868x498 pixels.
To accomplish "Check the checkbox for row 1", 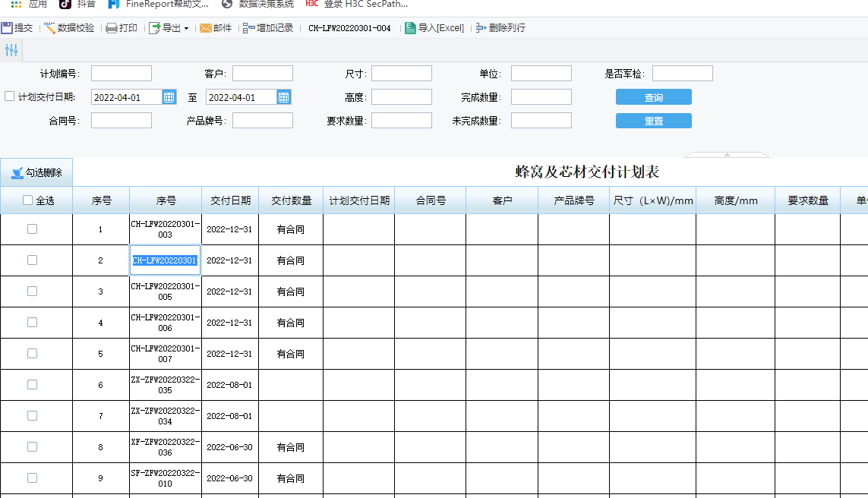I will click(x=32, y=229).
